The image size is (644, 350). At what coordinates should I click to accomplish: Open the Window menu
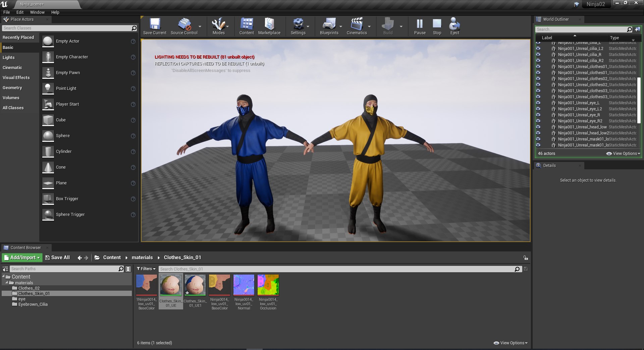pyautogui.click(x=37, y=12)
